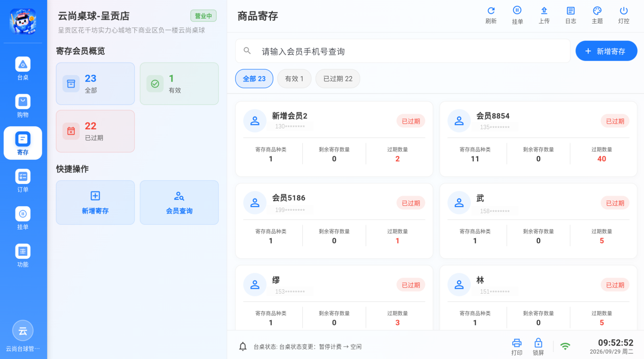Click the 云 account avatar
This screenshot has width=644, height=359.
coord(23,330)
